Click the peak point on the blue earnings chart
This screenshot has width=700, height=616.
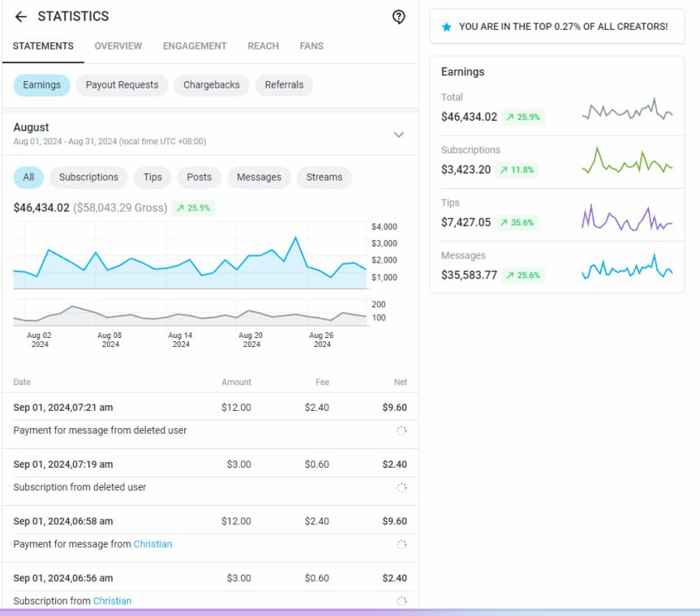click(295, 237)
